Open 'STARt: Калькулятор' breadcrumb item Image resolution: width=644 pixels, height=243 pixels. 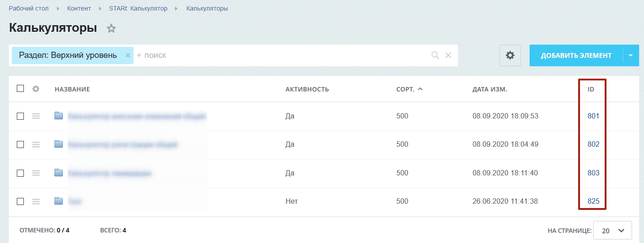pos(138,8)
